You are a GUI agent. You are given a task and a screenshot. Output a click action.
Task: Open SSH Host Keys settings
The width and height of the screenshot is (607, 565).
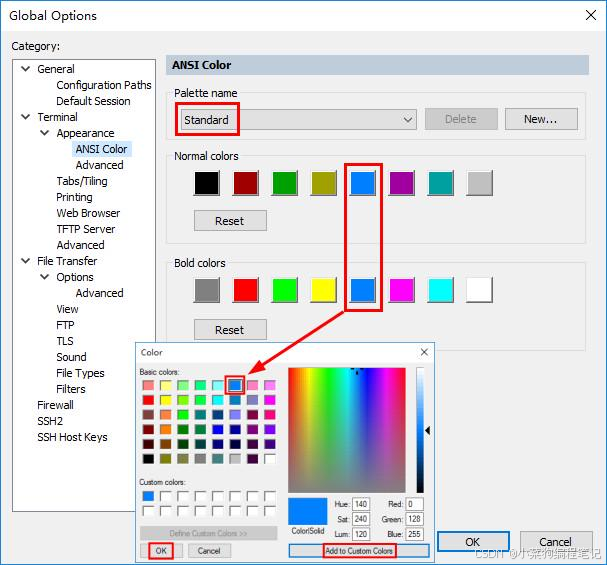[x=72, y=437]
